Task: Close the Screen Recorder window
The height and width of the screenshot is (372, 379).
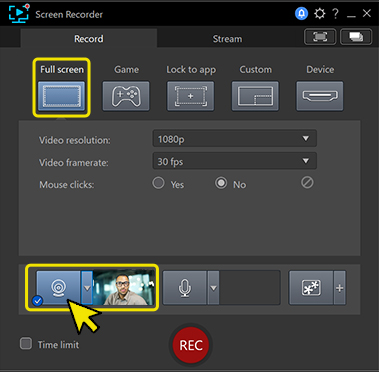Action: coord(367,13)
